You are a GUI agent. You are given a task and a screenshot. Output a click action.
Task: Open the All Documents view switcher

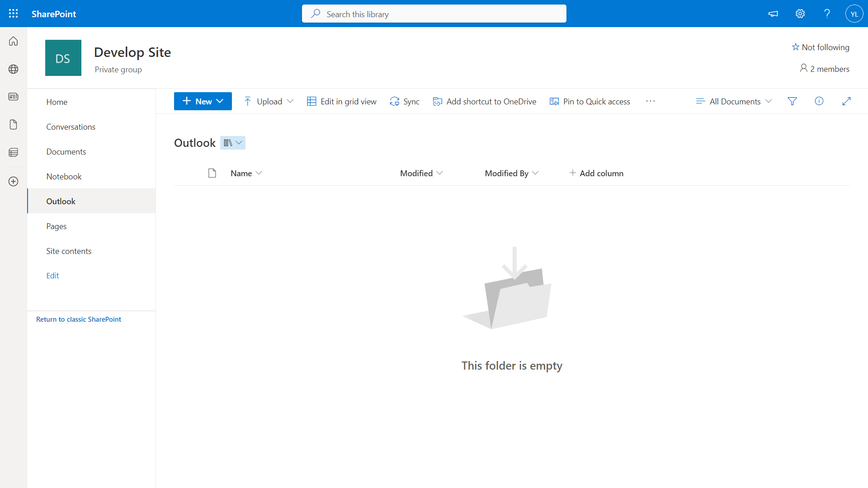pyautogui.click(x=734, y=101)
